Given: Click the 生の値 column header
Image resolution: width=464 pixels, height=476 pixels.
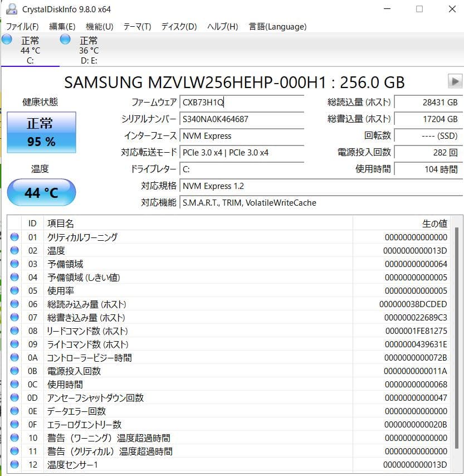Looking at the screenshot, I should click(x=402, y=224).
